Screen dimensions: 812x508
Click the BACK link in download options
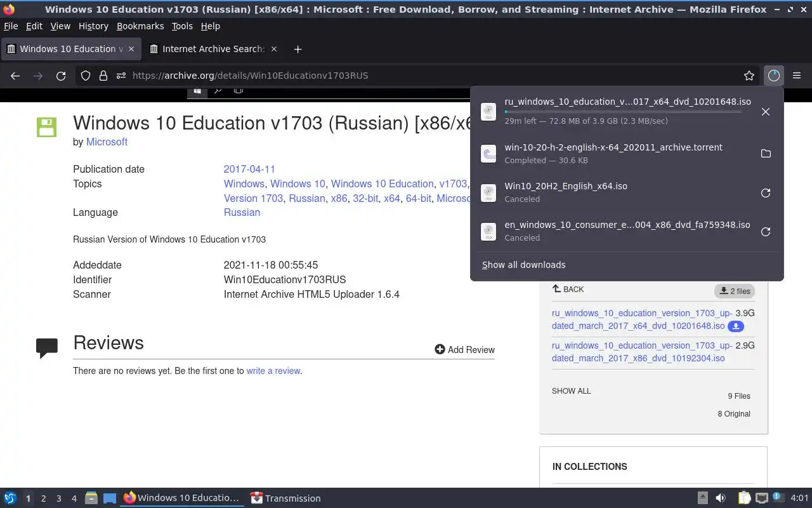[x=568, y=289]
